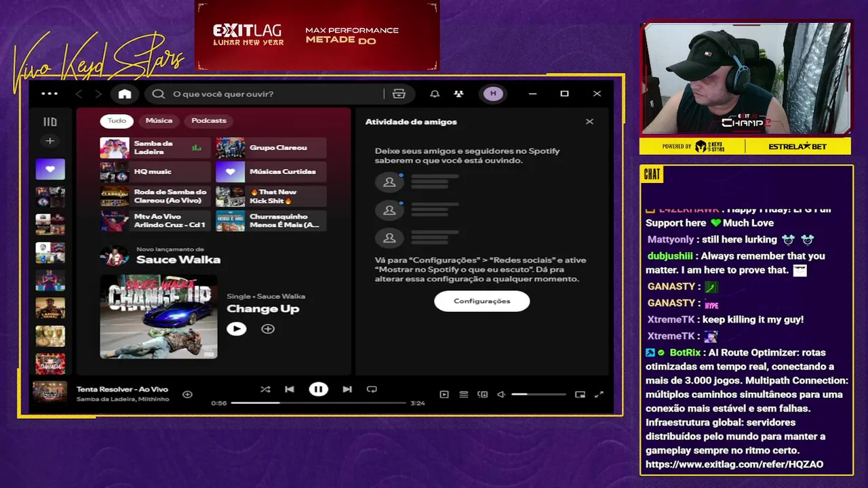Open the mini player
868x488 pixels.
pos(580,394)
